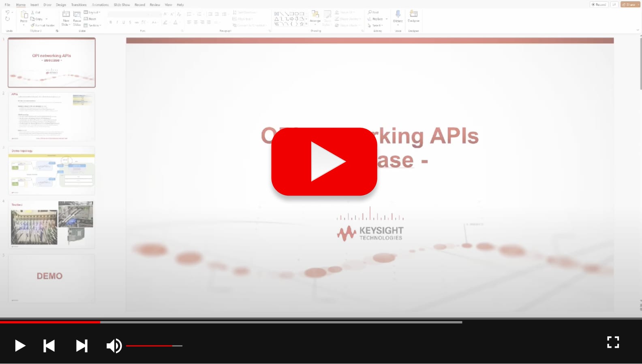642x364 pixels.
Task: Open the View ribbon tab
Action: (168, 5)
